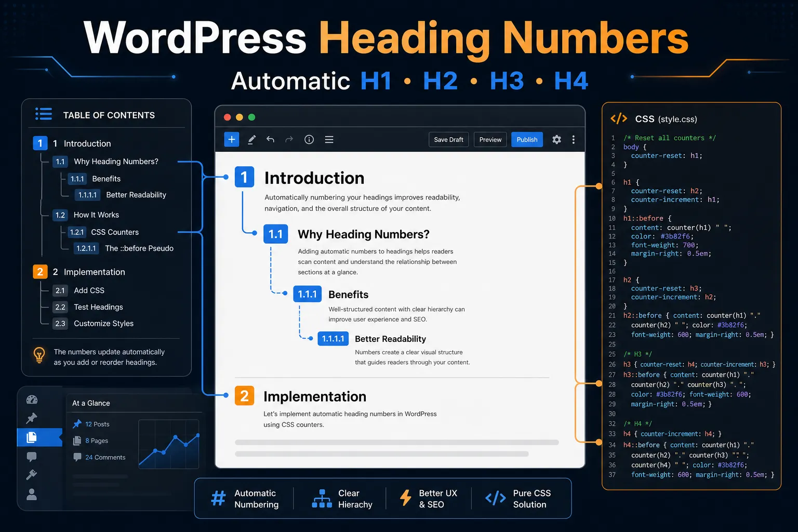
Task: Select Introduction in the table of contents
Action: pyautogui.click(x=87, y=143)
